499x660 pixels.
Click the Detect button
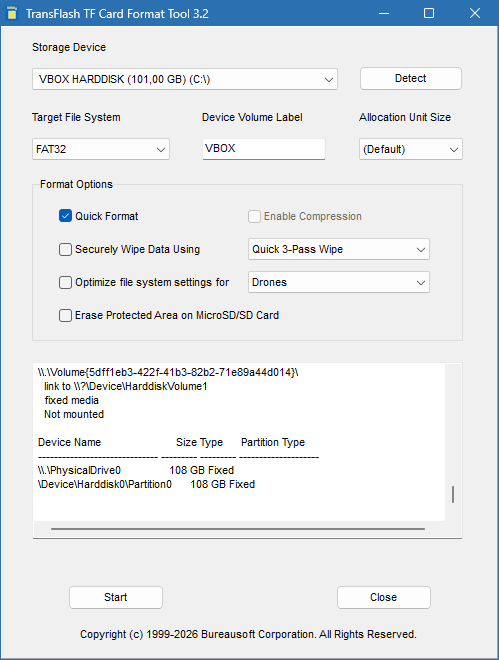(x=411, y=78)
